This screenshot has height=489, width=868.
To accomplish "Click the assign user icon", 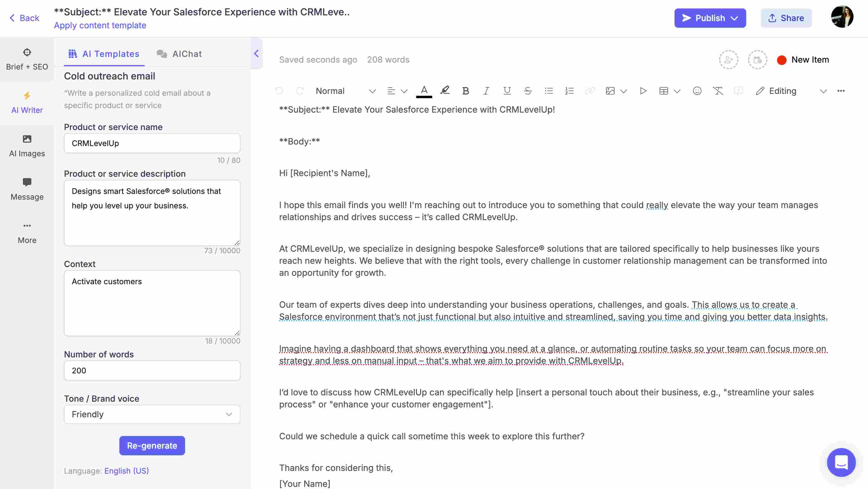I will point(728,60).
